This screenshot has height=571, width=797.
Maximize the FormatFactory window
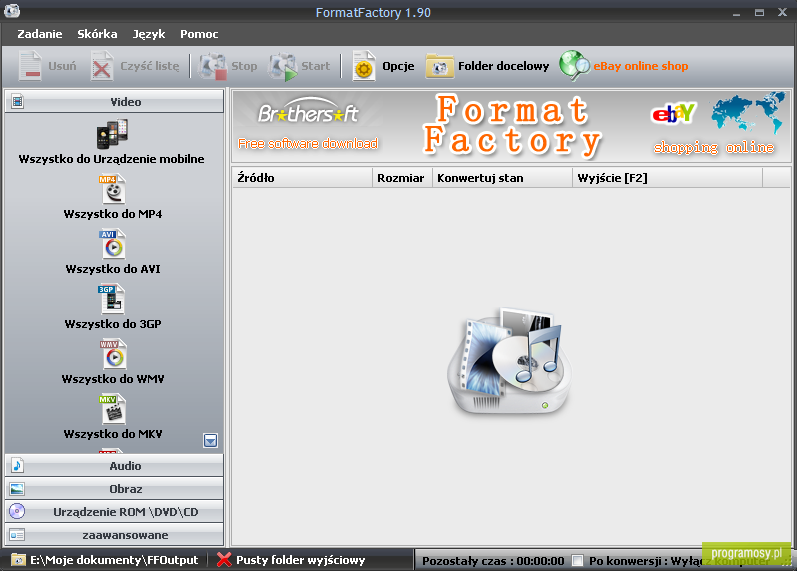pos(759,12)
